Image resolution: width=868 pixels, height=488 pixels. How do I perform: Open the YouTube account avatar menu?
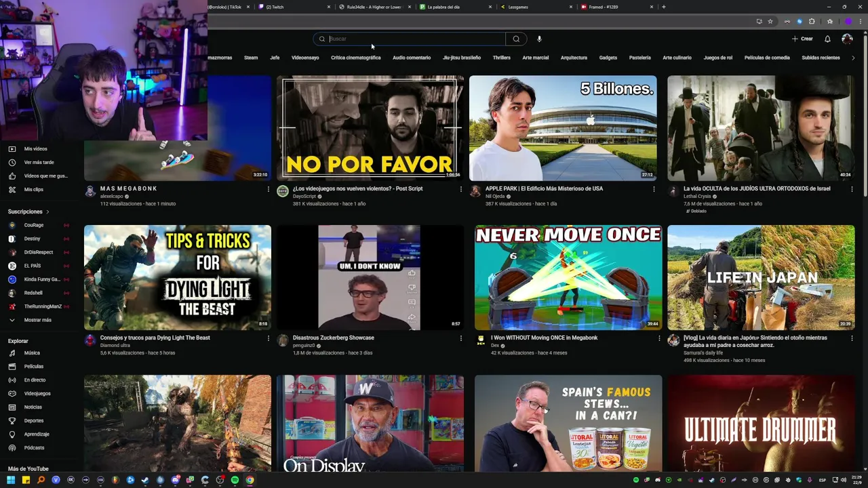(847, 39)
